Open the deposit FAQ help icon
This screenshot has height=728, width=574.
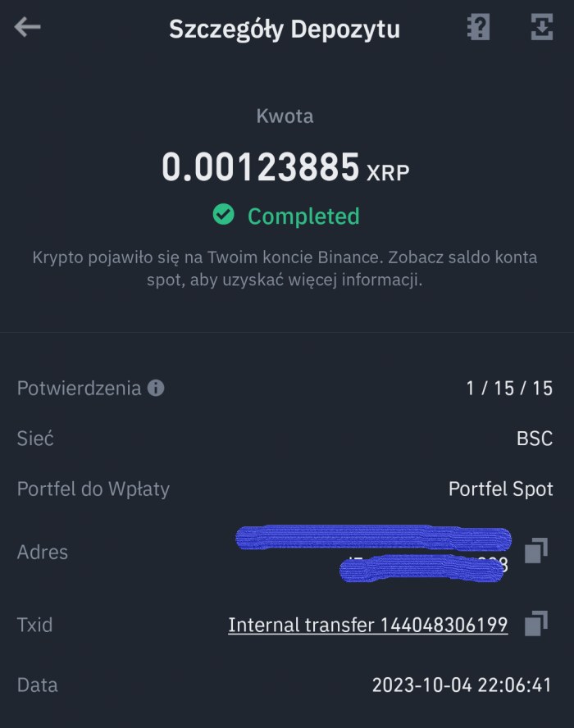tap(477, 28)
